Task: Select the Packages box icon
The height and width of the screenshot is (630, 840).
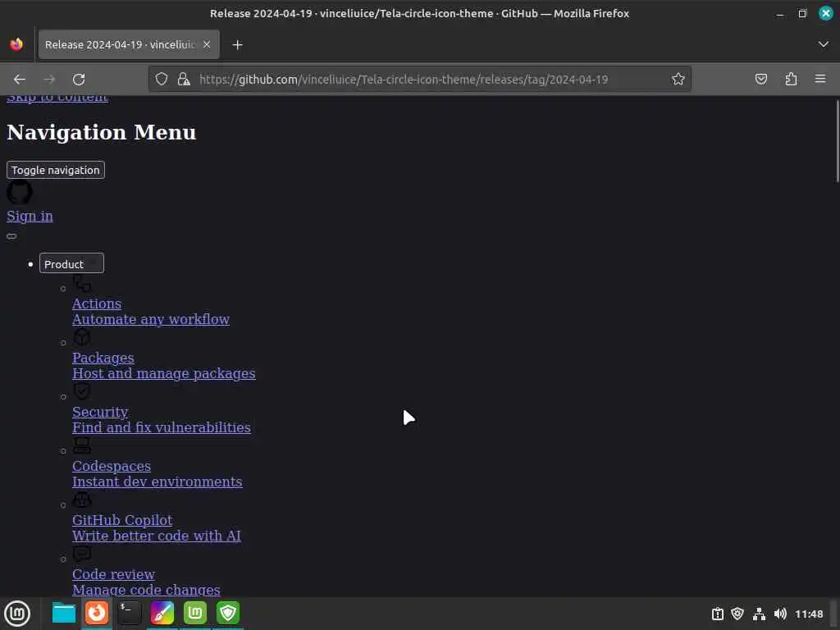Action: (82, 337)
